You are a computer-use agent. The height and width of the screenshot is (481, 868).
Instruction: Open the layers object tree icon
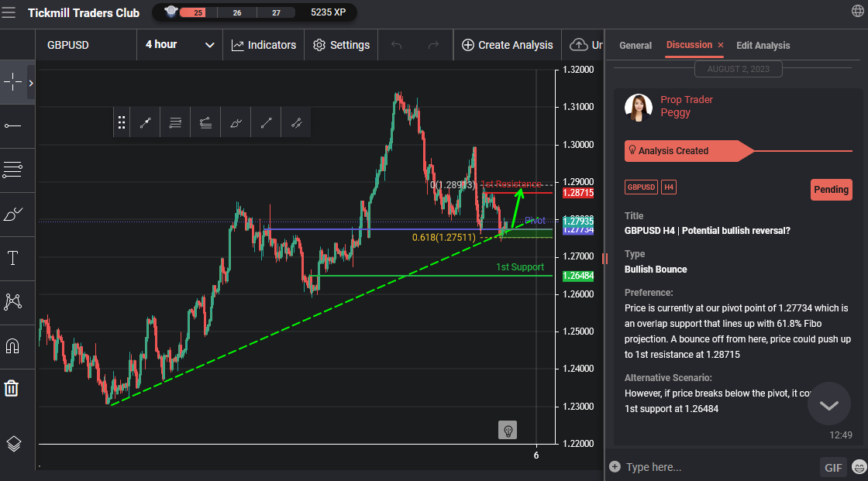pos(13,443)
